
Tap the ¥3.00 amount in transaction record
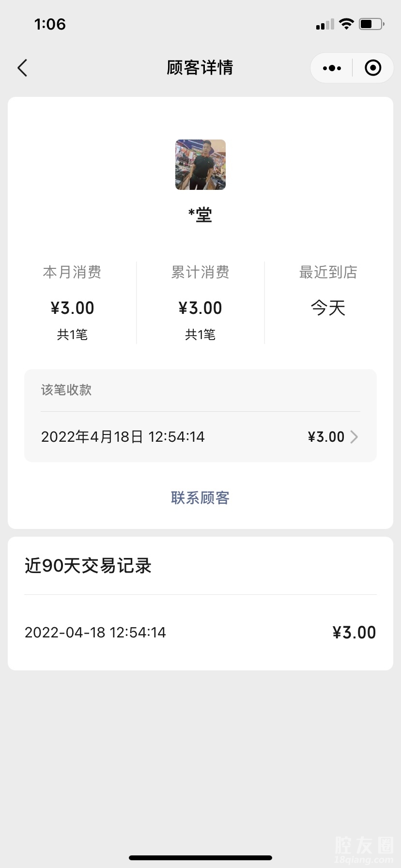click(x=354, y=632)
